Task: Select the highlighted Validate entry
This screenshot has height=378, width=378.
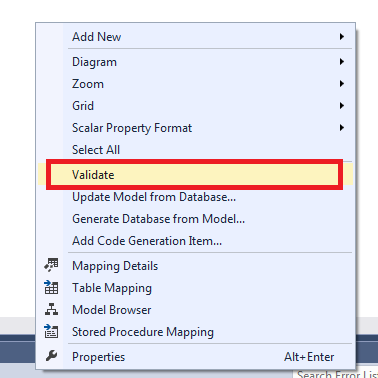Action: coord(194,175)
